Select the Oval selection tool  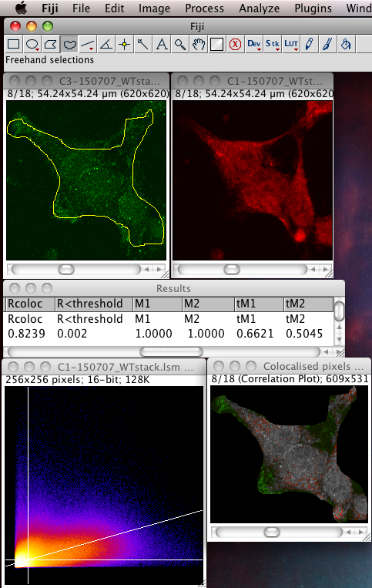[x=32, y=44]
